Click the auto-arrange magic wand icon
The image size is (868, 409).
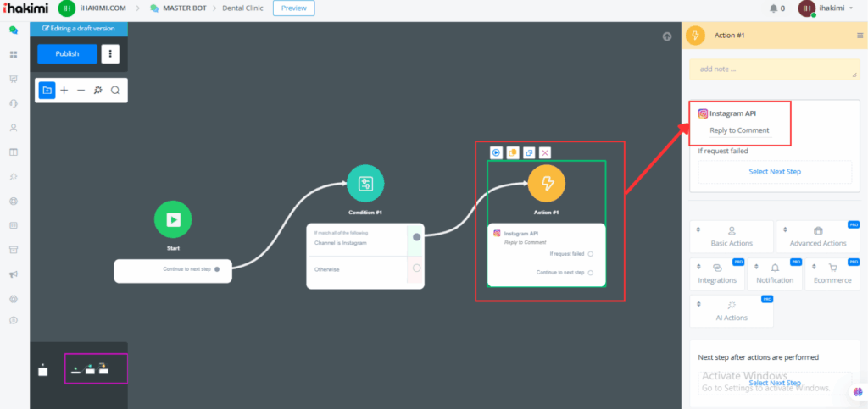[97, 90]
